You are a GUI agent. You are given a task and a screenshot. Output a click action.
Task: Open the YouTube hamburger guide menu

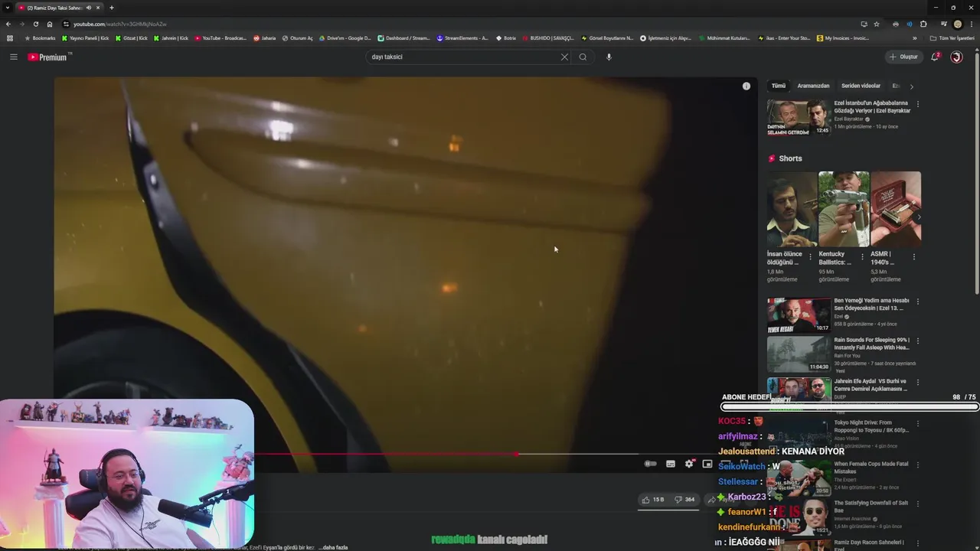13,57
